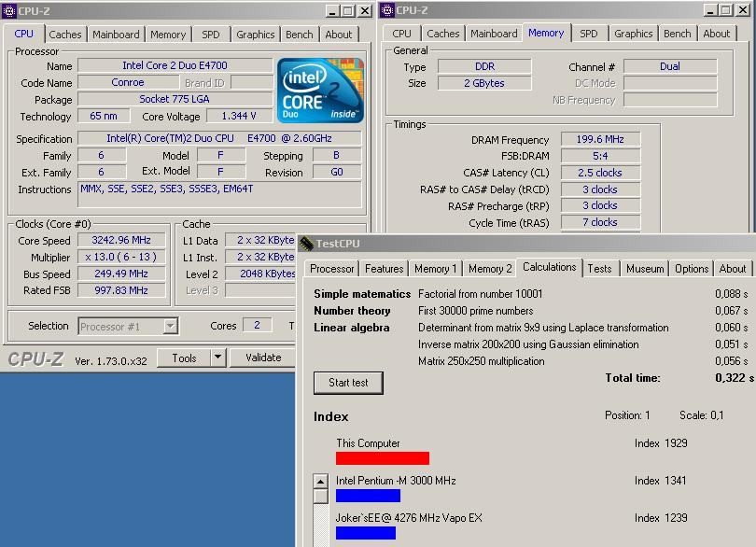756x547 pixels.
Task: Open the Tests tab in TestCPU
Action: [599, 269]
